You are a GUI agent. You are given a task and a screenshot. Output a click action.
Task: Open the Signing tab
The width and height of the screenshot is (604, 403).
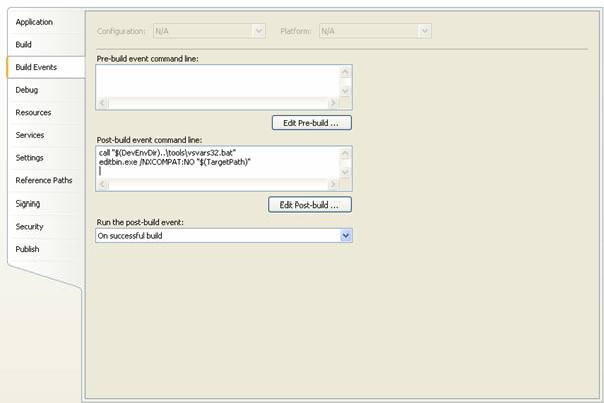click(28, 203)
